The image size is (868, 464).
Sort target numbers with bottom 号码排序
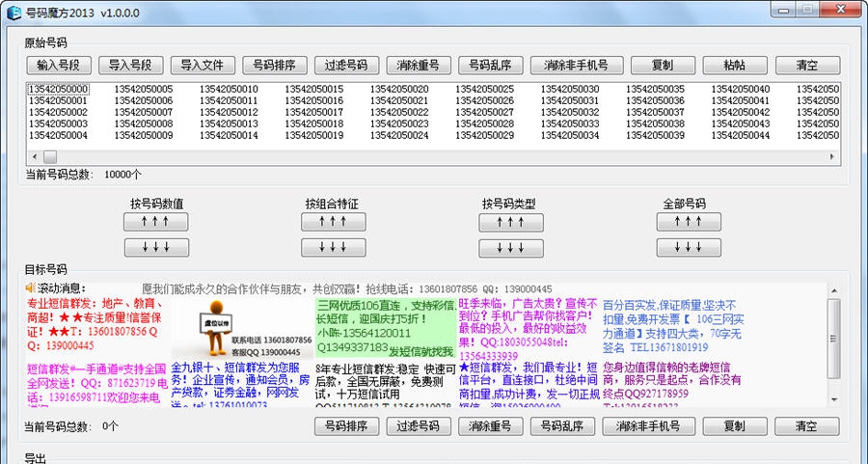[x=346, y=426]
